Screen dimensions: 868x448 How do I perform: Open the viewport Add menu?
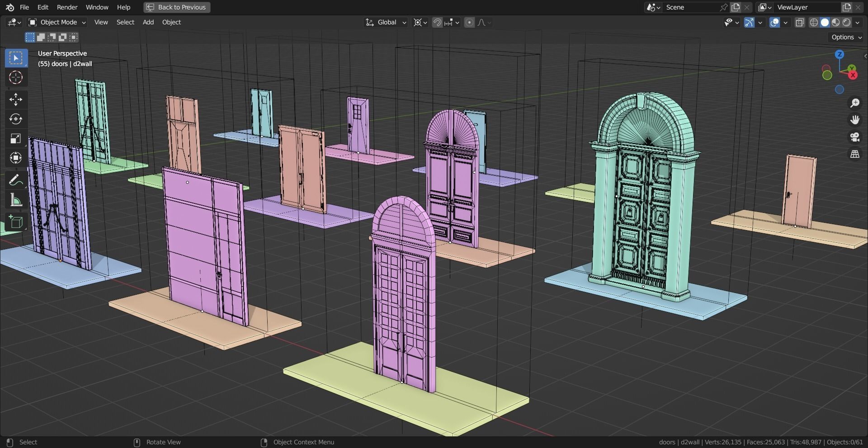pos(148,22)
